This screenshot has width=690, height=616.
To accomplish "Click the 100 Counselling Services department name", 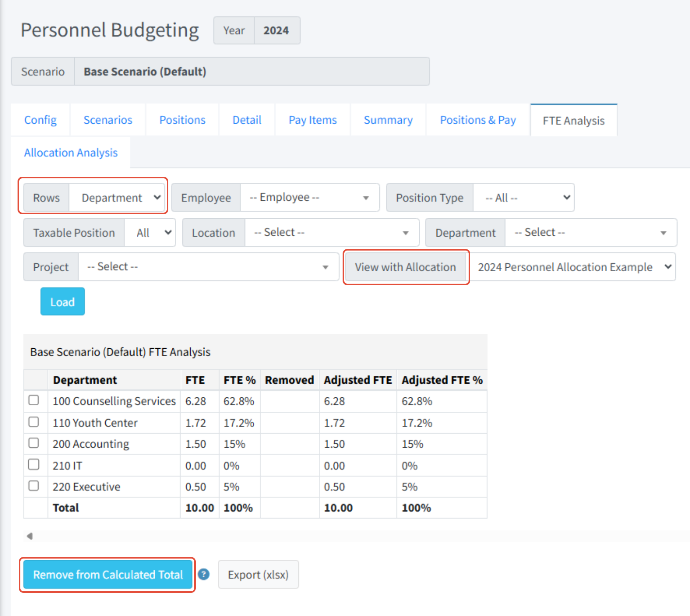I will tap(114, 401).
